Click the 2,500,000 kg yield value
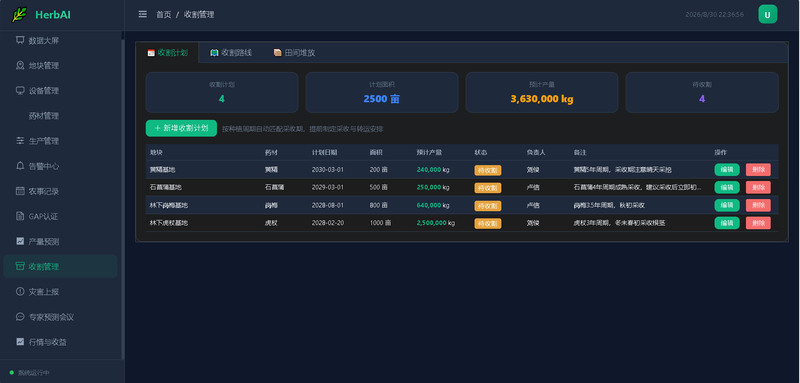This screenshot has width=800, height=383. [436, 223]
